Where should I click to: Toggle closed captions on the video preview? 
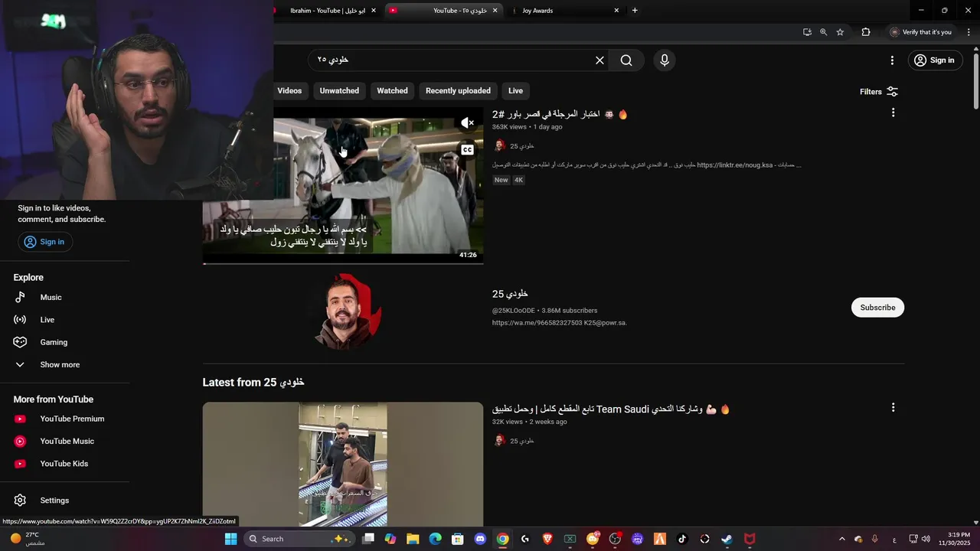[467, 150]
